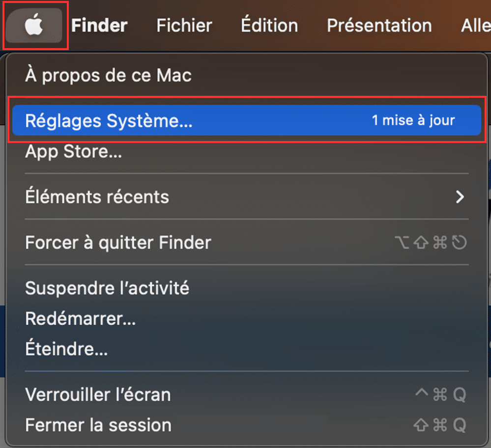Expand Éléments récents submenu
This screenshot has width=491, height=448.
click(246, 197)
